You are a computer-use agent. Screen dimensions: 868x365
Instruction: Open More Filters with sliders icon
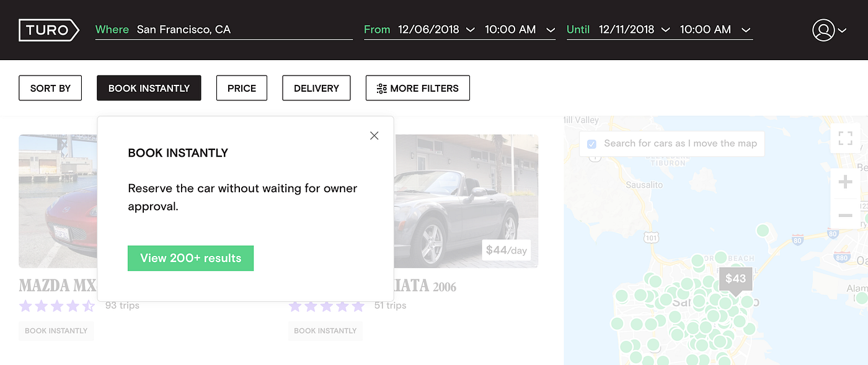418,88
